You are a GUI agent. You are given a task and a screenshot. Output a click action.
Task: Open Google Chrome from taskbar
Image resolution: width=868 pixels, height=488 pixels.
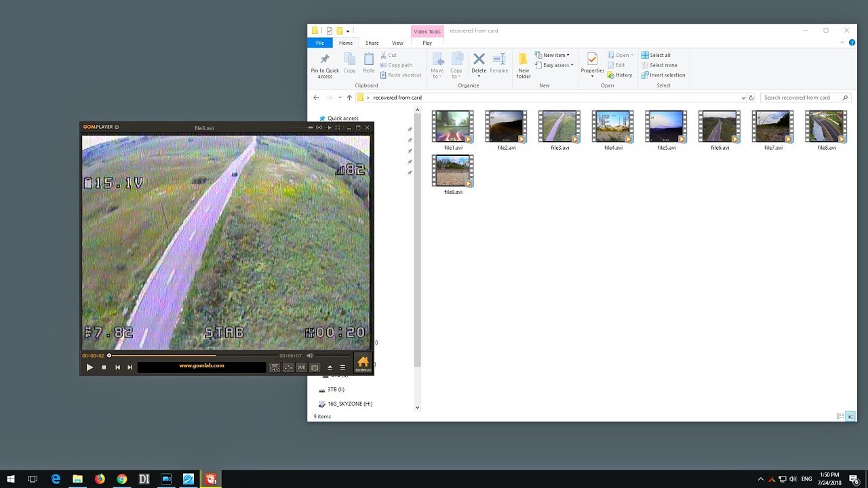point(122,479)
